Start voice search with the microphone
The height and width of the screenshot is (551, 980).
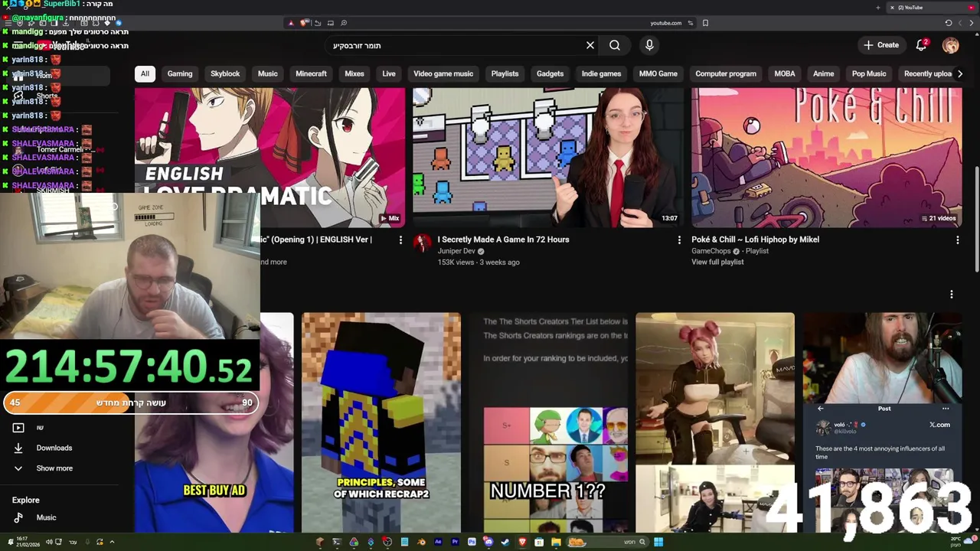pos(649,45)
